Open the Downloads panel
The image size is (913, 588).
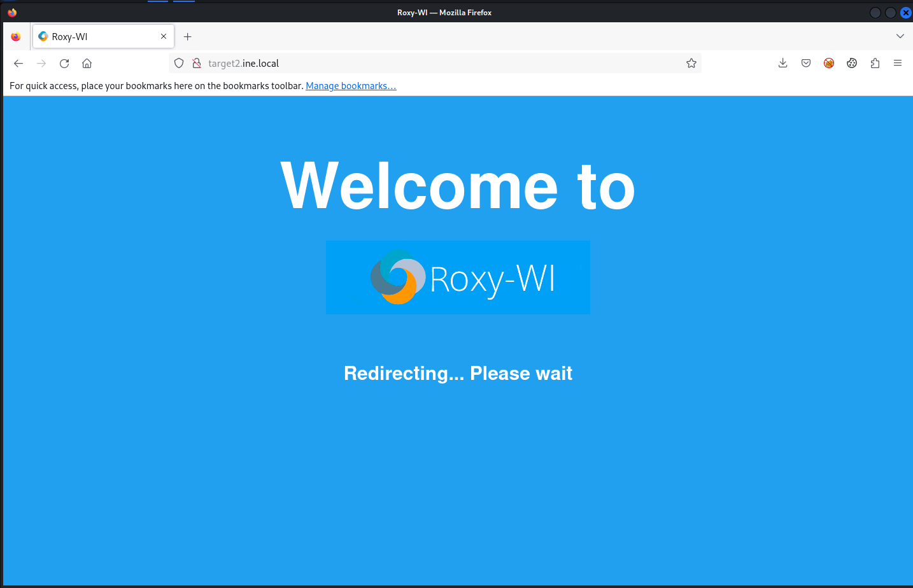(x=783, y=63)
